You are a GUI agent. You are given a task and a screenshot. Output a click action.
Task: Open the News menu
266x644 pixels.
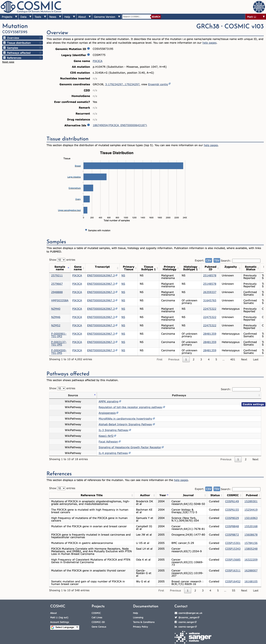(x=55, y=17)
